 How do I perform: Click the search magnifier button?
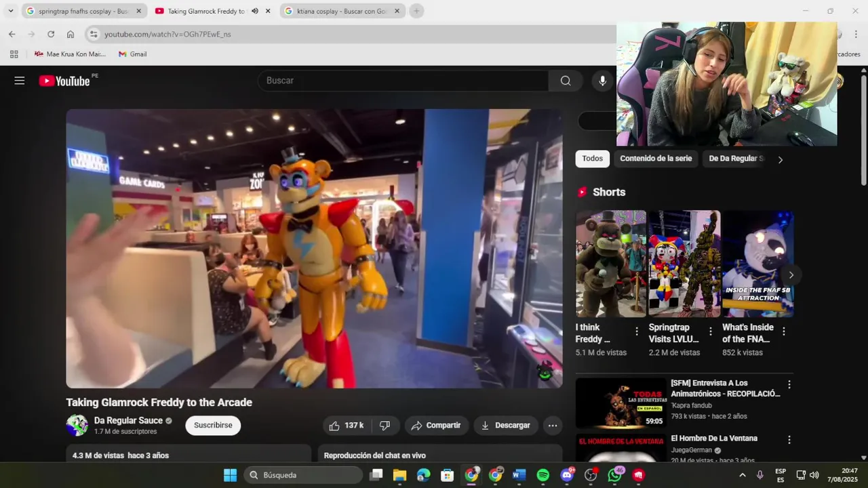click(566, 81)
